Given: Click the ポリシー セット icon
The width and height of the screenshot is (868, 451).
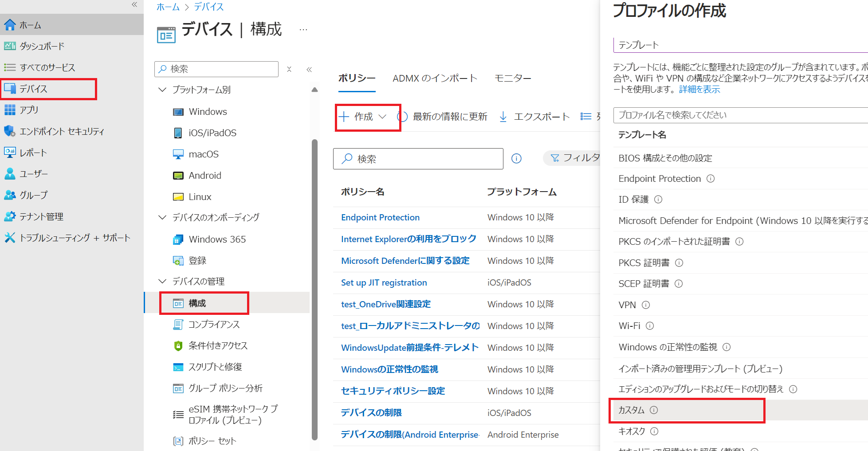Looking at the screenshot, I should (x=178, y=441).
